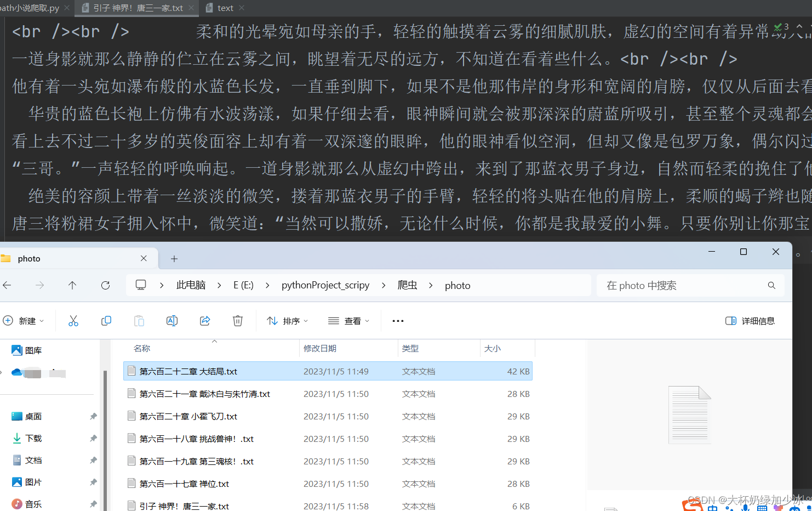Click pythonProject_scripy in the breadcrumb
Viewport: 812px width, 511px height.
click(325, 285)
